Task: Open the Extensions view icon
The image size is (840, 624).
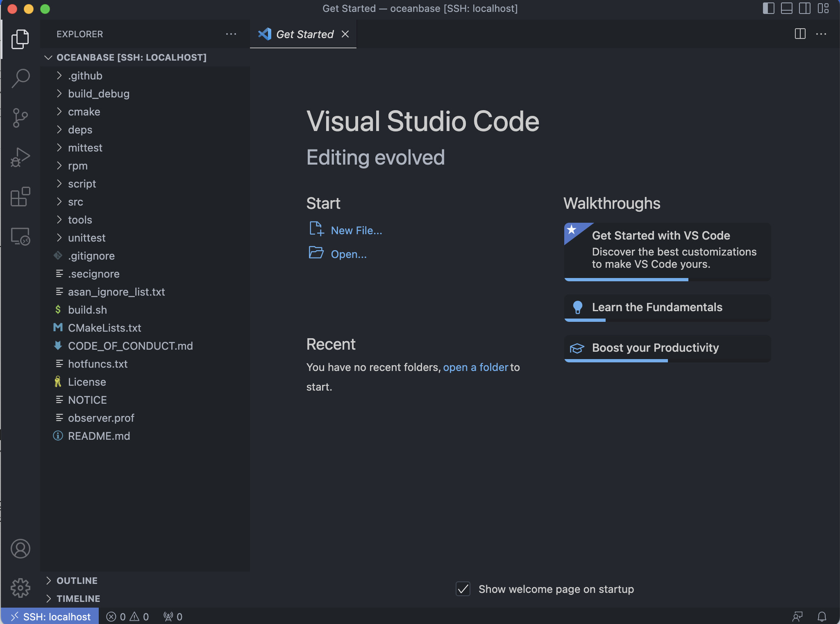Action: coord(20,197)
